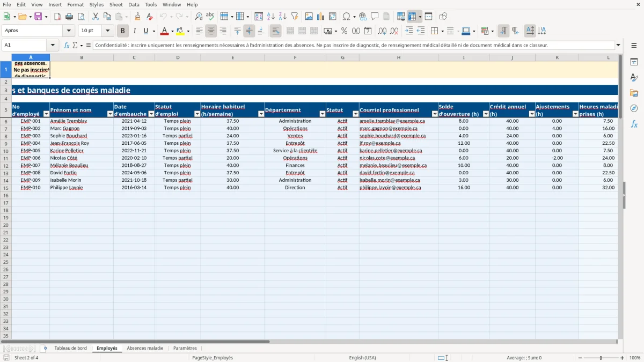Screen dimensions: 644x362
Task: Toggle Left-To-Right text direction
Action: pos(503,31)
